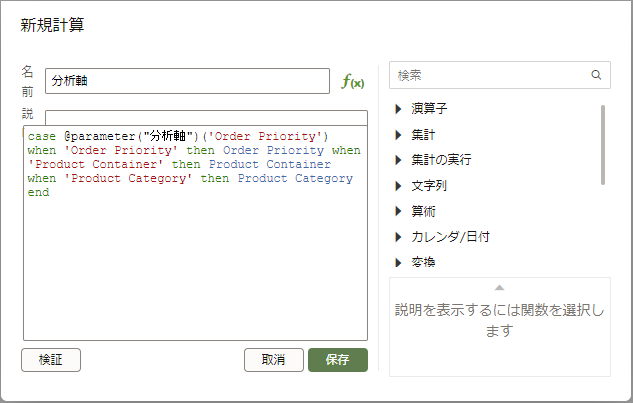Expand the 集計の実行 category arrow
633x403 pixels.
(398, 160)
